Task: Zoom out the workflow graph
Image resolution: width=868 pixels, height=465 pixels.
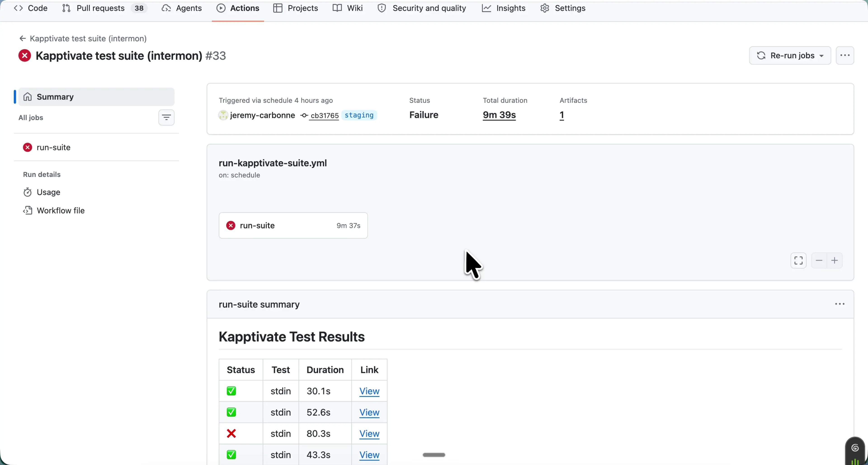Action: [x=819, y=261]
